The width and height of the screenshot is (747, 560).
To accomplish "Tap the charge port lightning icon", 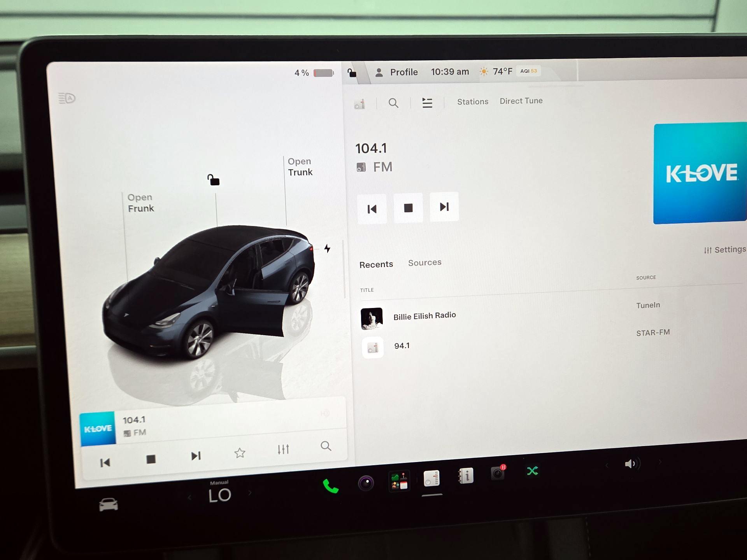I will (327, 248).
